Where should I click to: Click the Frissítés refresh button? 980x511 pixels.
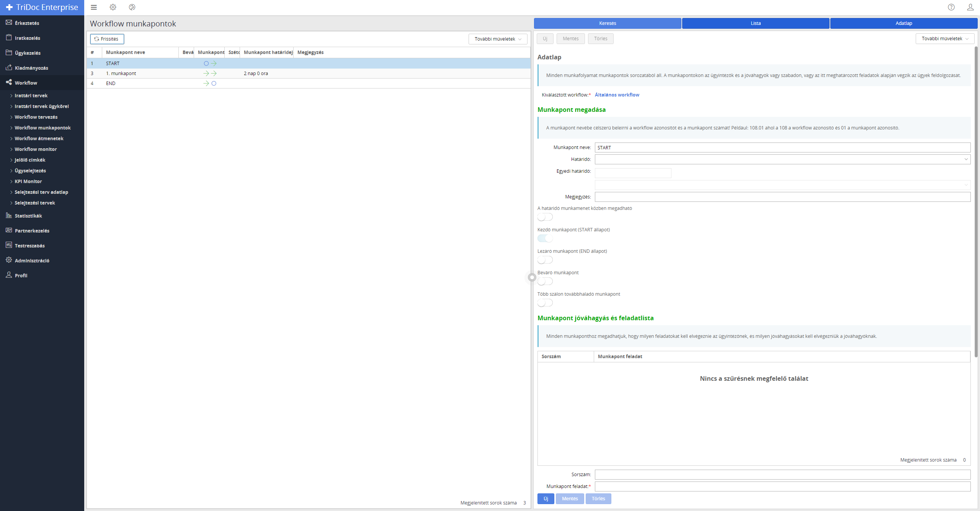(107, 39)
